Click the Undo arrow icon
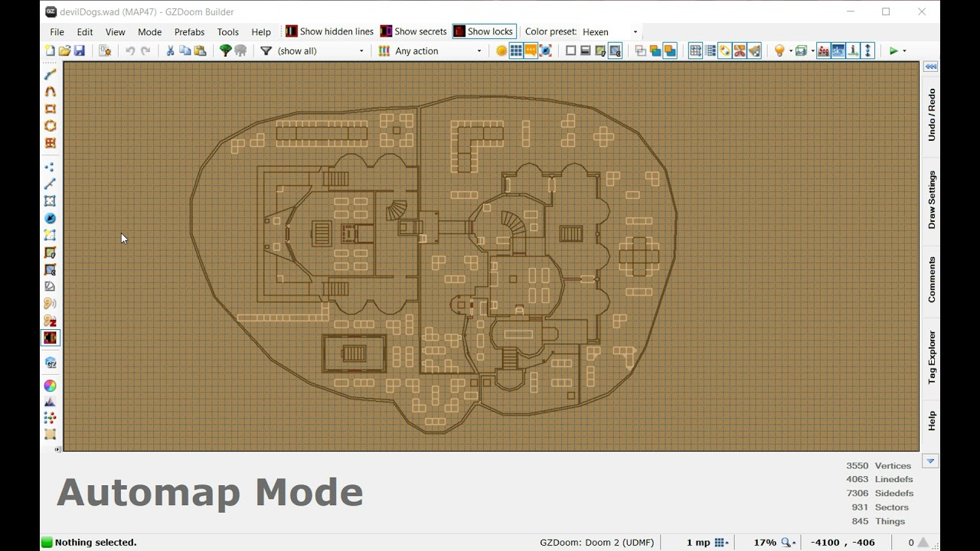Viewport: 980px width, 551px height. pyautogui.click(x=130, y=51)
